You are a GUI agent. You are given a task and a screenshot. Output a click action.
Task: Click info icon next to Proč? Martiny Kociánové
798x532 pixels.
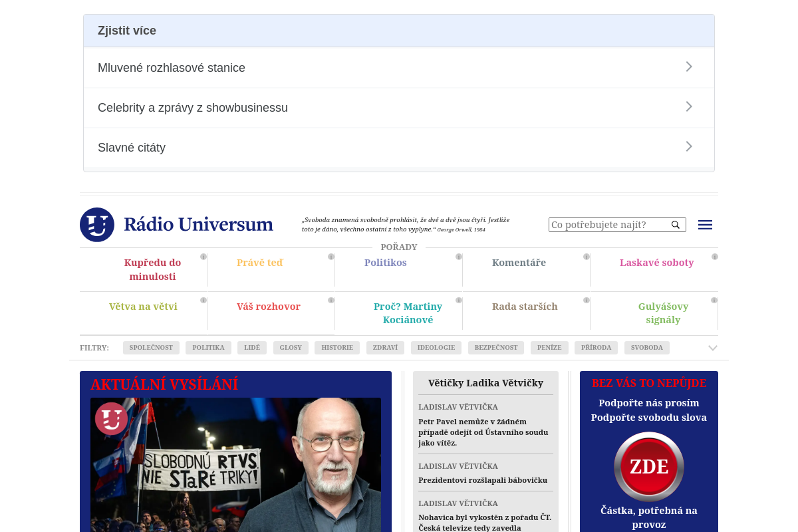coord(459,300)
